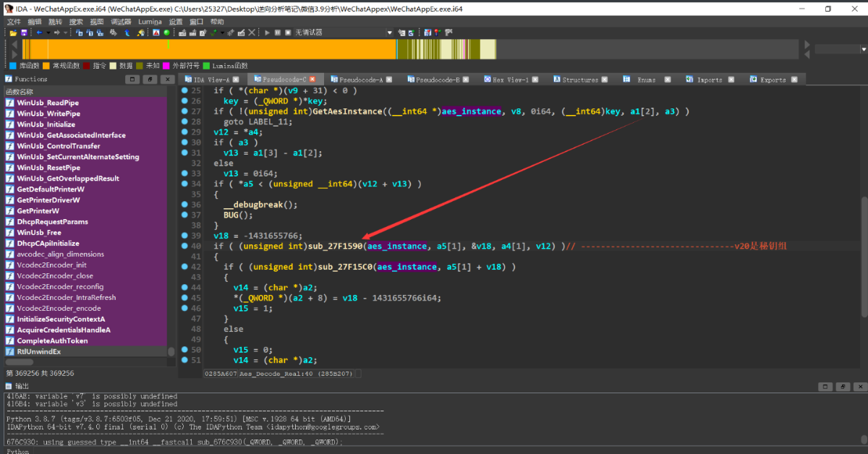
Task: Toggle breakpoint dot on line 36
Action: point(184,205)
